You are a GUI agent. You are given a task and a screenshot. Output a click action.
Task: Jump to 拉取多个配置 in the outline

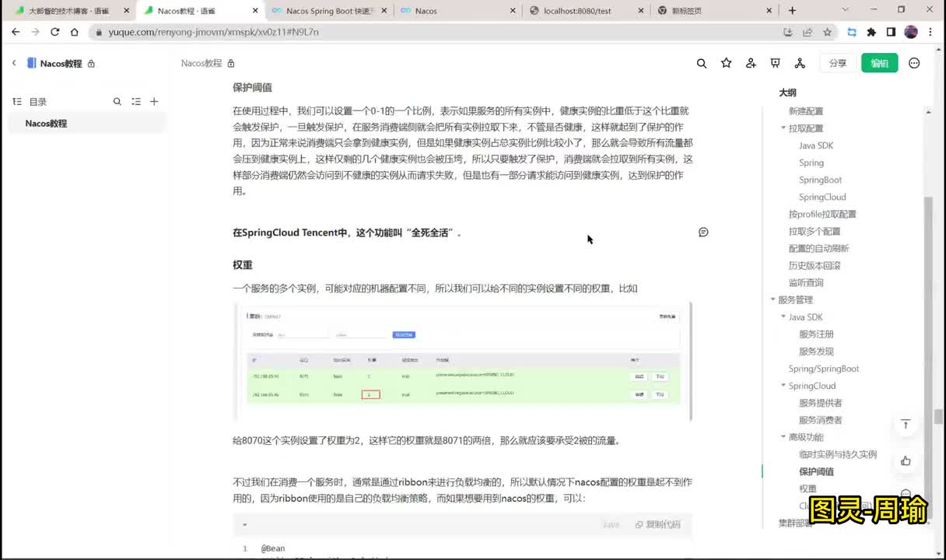point(815,232)
